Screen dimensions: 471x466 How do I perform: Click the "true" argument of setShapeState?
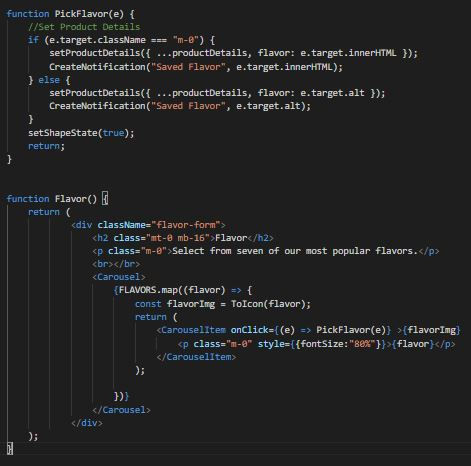[113, 133]
